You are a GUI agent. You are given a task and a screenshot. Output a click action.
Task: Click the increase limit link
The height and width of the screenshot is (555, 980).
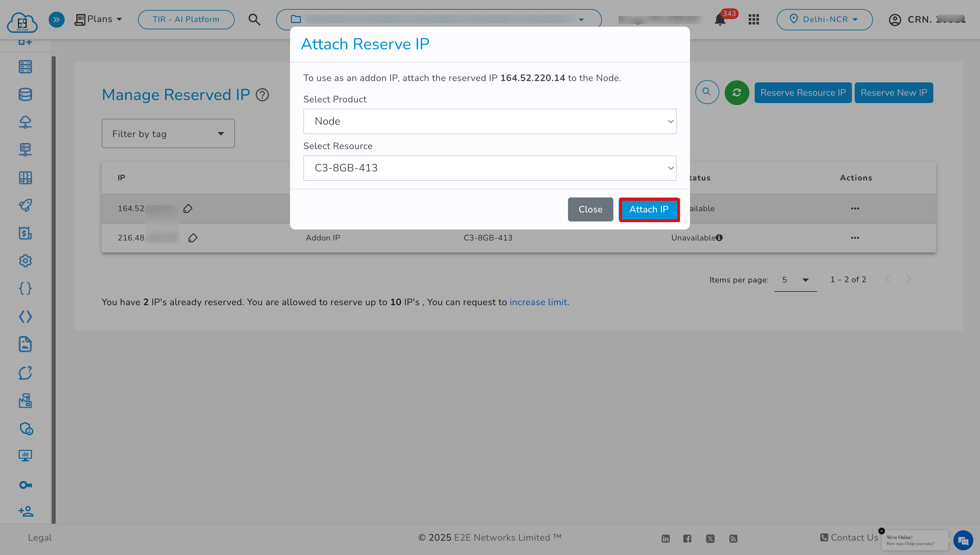(539, 302)
